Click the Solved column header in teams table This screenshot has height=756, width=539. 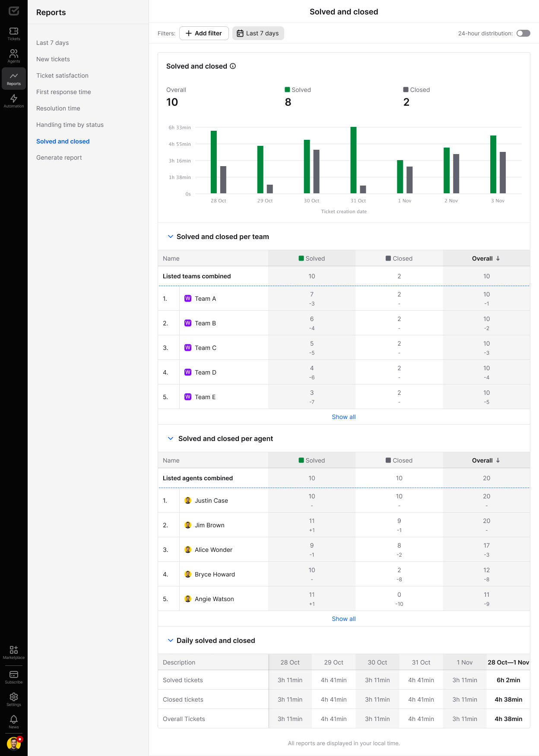pyautogui.click(x=312, y=258)
